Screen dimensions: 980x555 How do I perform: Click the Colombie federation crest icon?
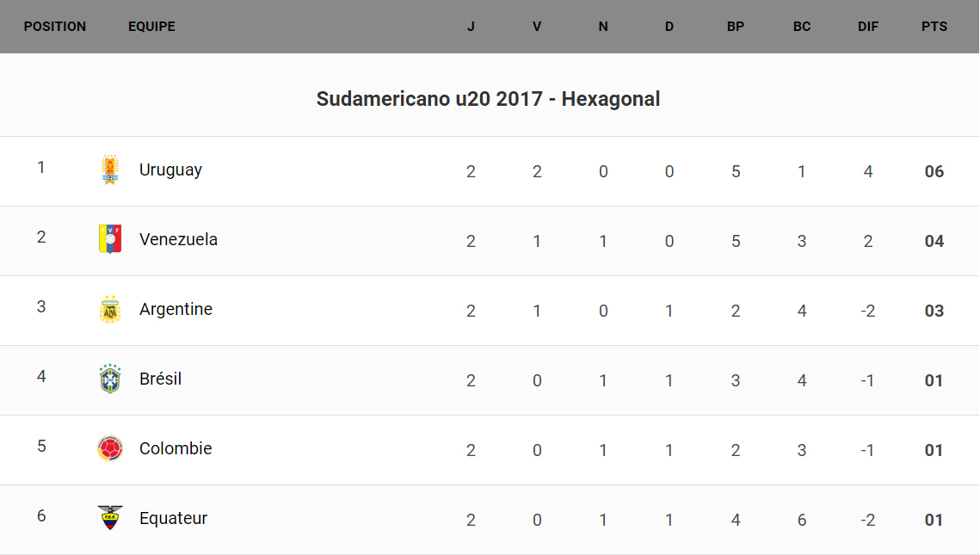[109, 448]
